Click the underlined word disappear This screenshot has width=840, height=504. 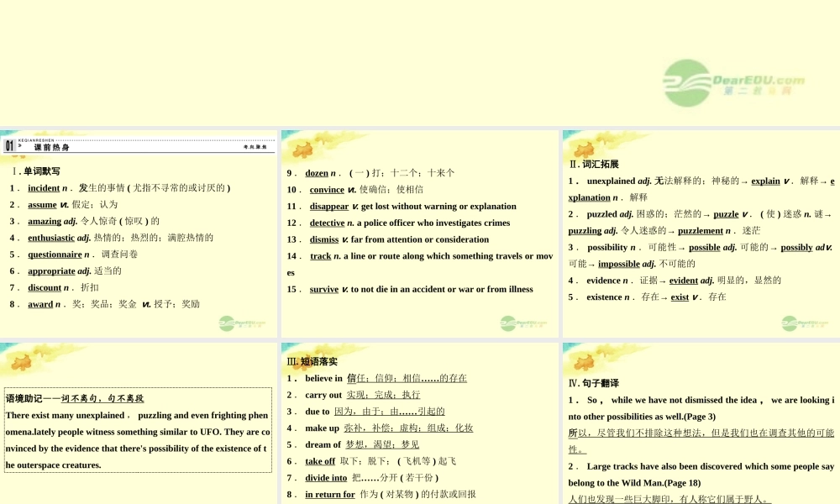click(329, 206)
